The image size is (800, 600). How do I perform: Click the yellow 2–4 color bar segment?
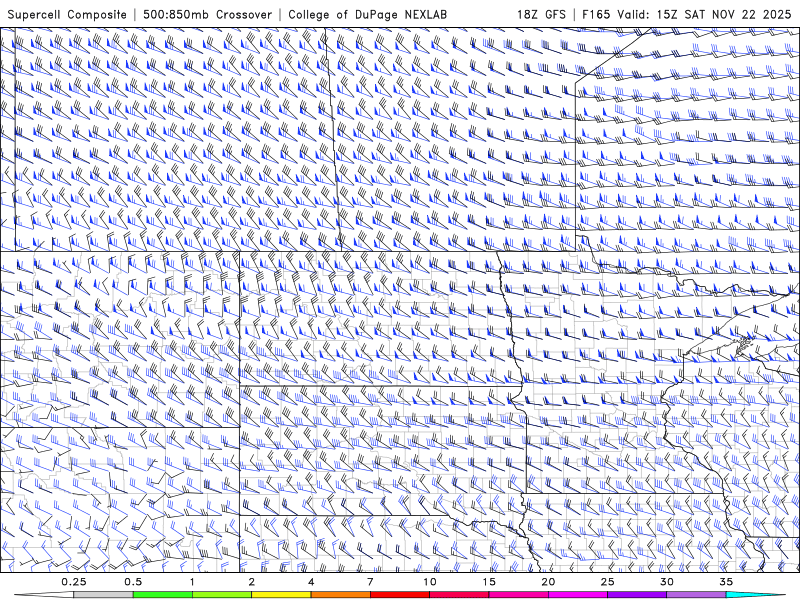point(281,594)
